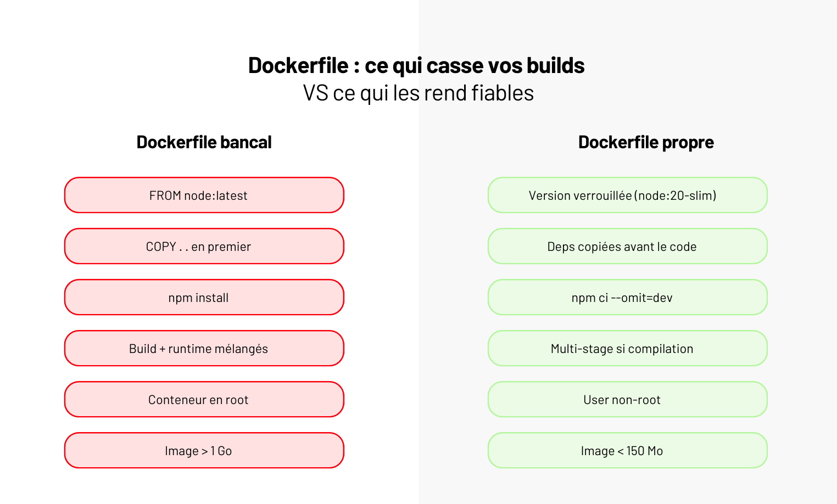Click 'Version verrouillée (node:20-slim)' green pill
This screenshot has width=837, height=504.
coord(627,195)
